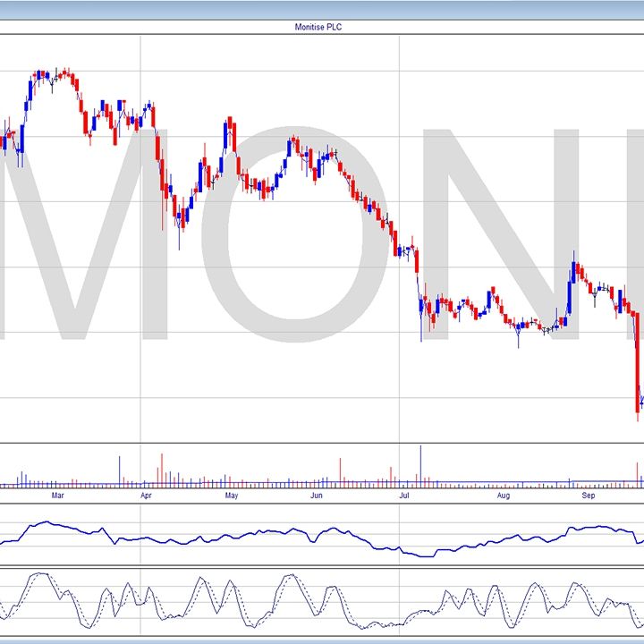Screen dimensions: 644x644
Task: Select the tall red volume bar in mid June
Action: tap(341, 471)
